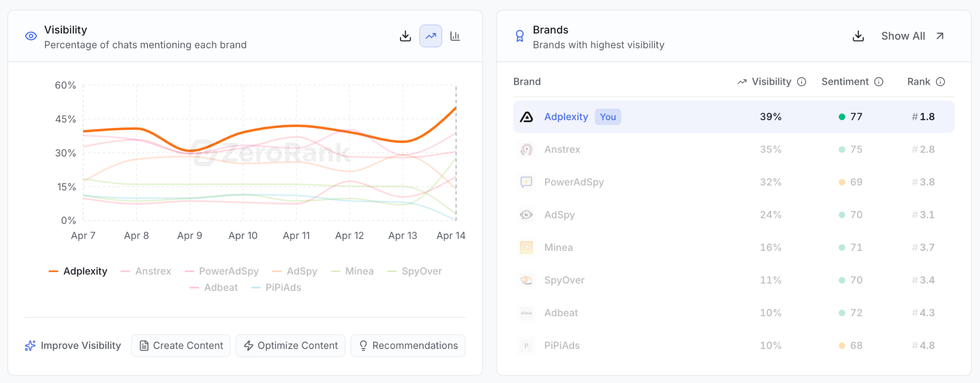
Task: Select the Adbeat brand row name
Action: 561,313
